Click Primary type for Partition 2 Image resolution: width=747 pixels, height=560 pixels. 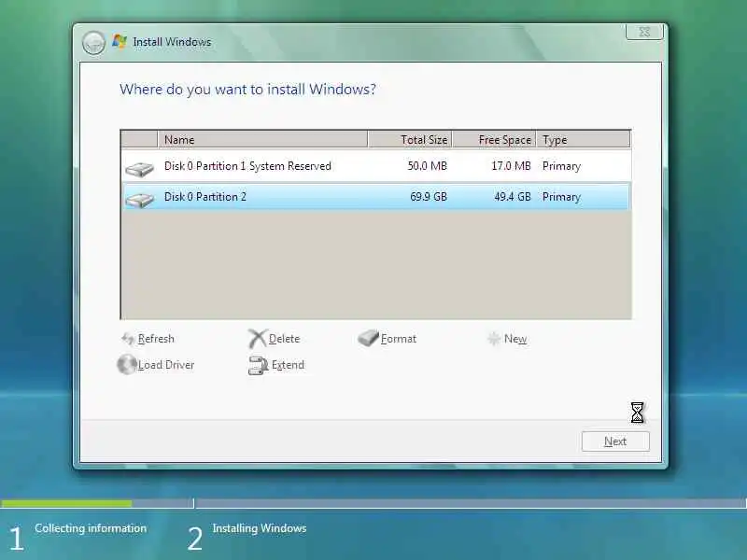pos(562,197)
